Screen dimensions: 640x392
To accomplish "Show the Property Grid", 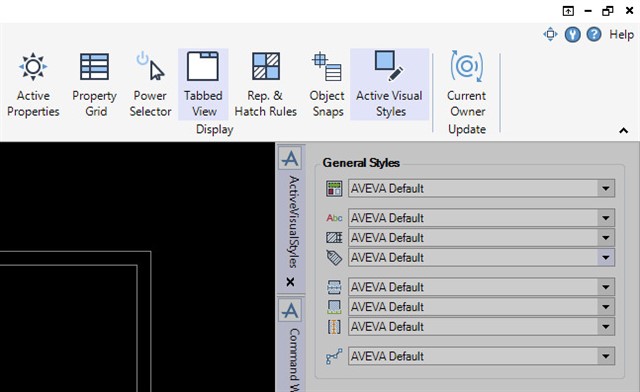I will 95,85.
